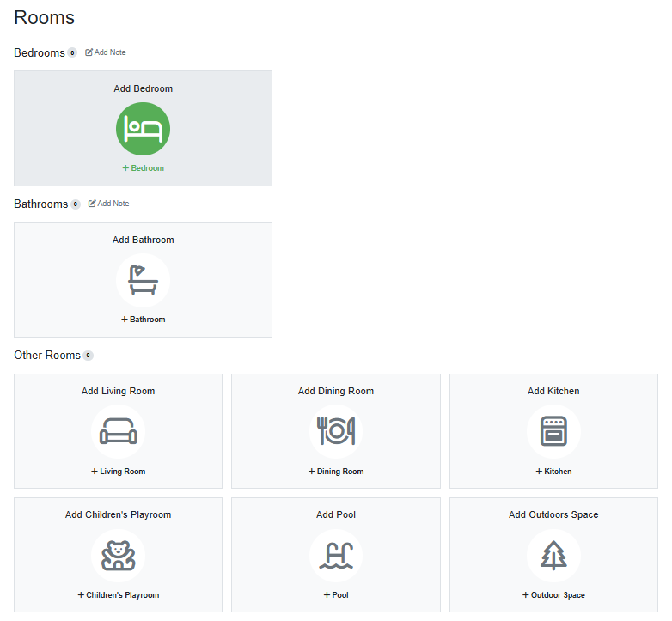Click the swimming pool ladder icon

[336, 555]
